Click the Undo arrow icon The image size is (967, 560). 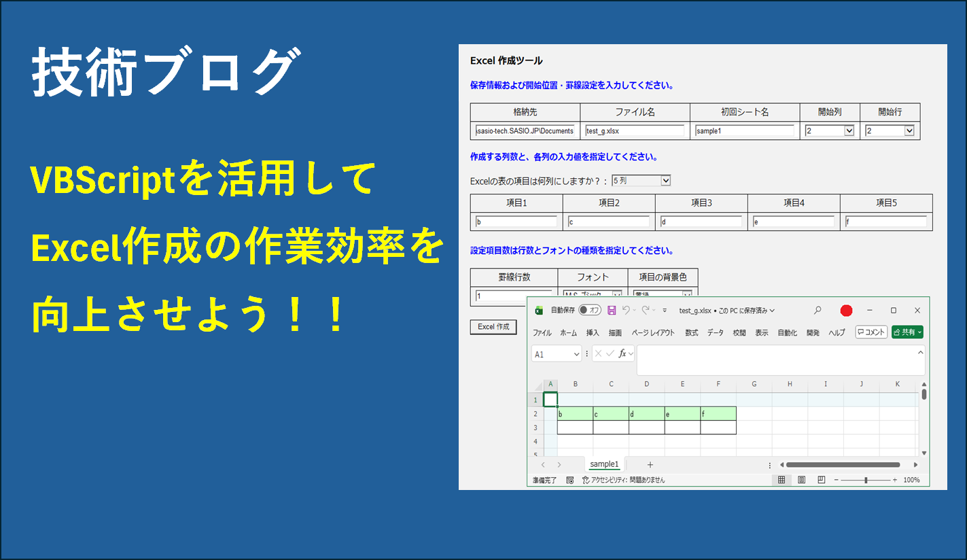[x=627, y=311]
